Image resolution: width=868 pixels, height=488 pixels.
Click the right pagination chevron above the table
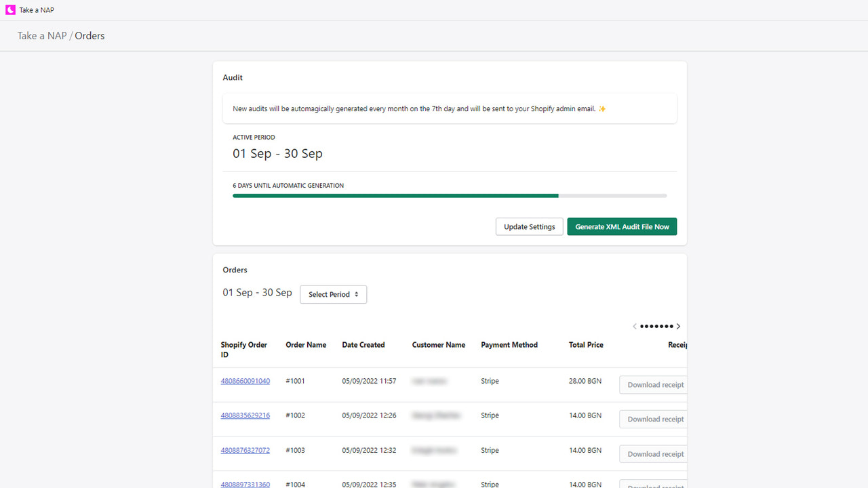click(678, 326)
